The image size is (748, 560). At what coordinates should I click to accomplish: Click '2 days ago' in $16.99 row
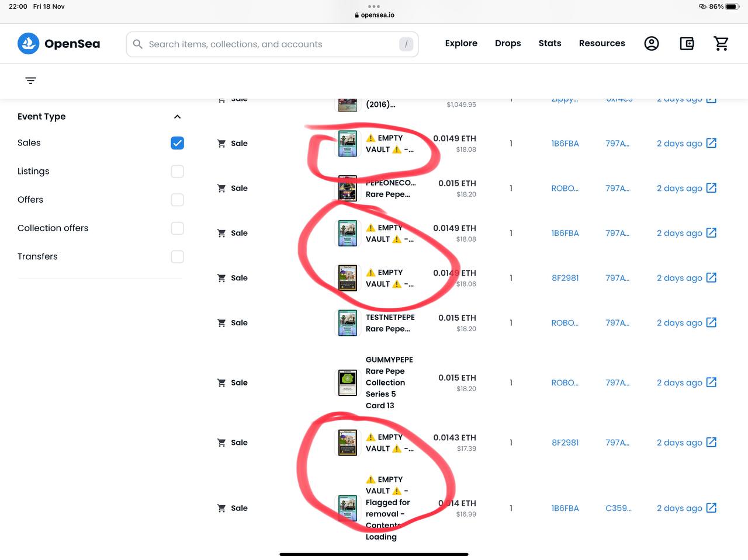tap(679, 508)
